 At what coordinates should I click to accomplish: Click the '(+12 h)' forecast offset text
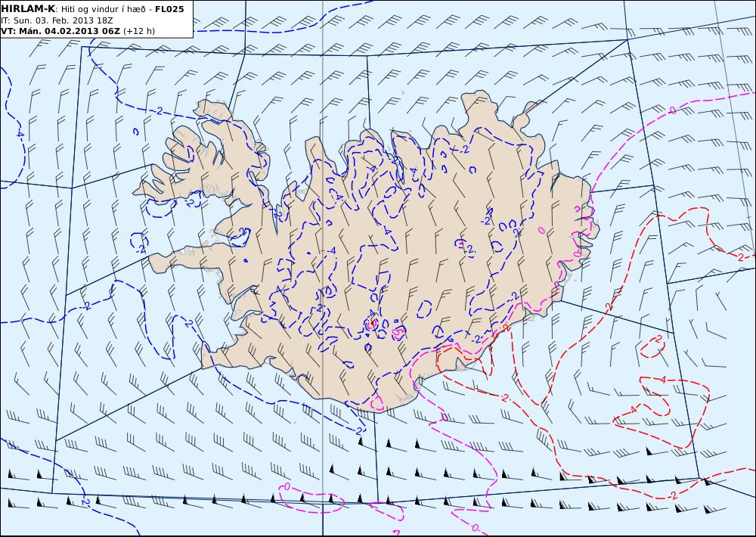(139, 31)
